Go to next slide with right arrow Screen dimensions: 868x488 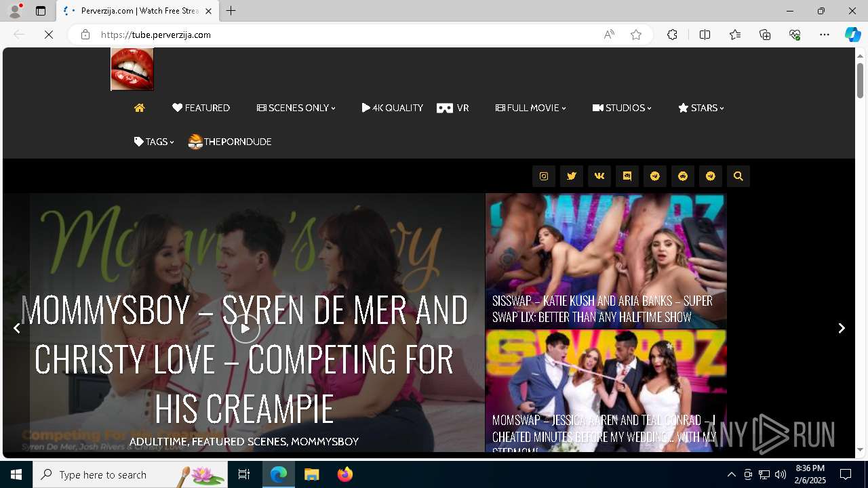[842, 328]
